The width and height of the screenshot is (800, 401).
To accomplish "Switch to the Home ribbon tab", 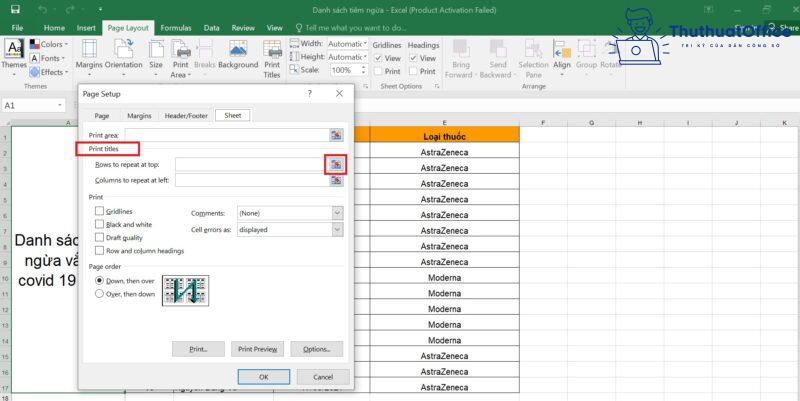I will (54, 28).
